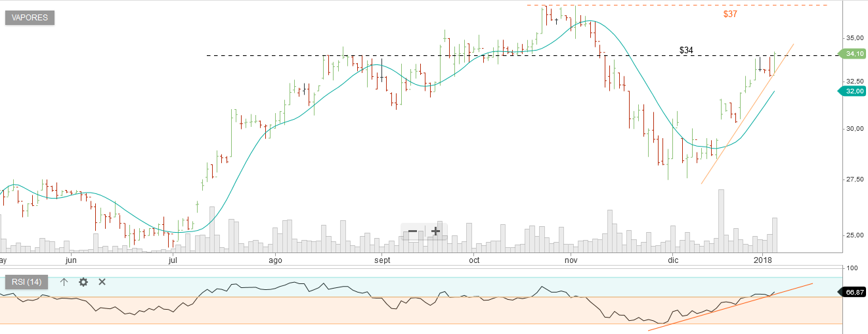Click the jul month label on axis

tap(173, 260)
